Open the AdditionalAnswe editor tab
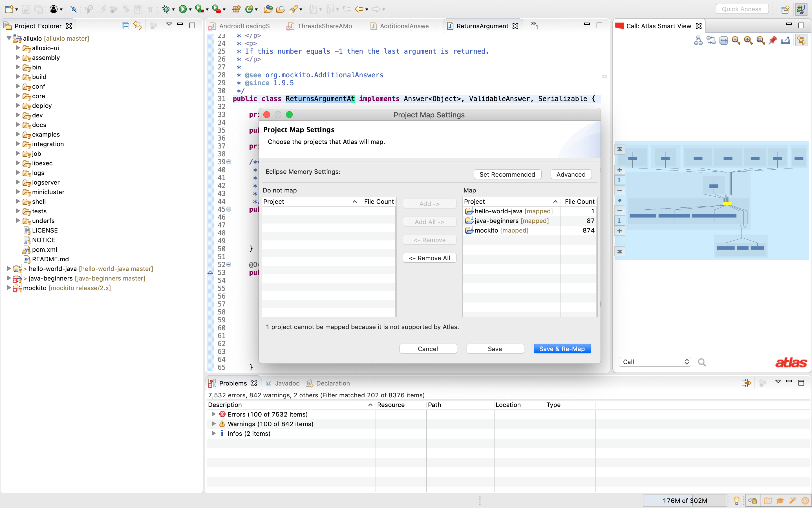This screenshot has height=508, width=812. pos(400,26)
